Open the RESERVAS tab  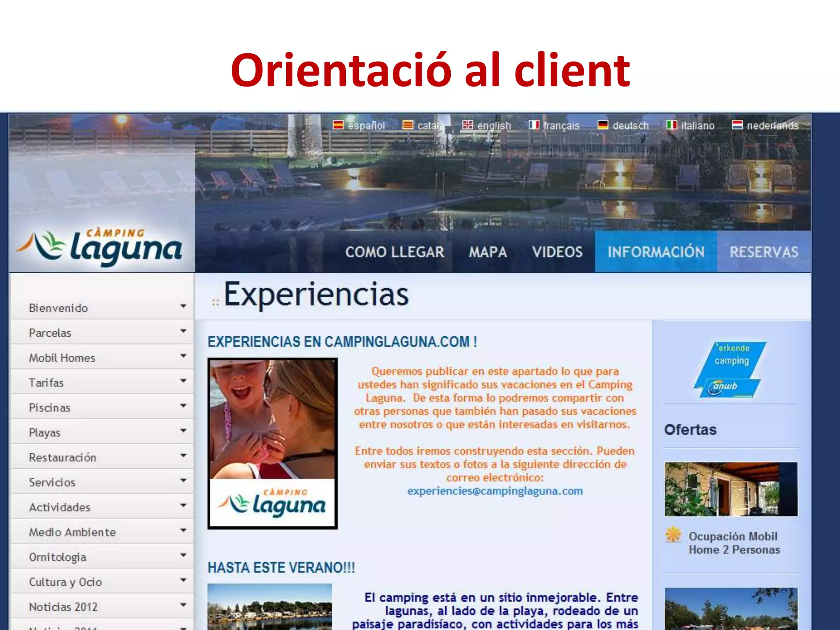pyautogui.click(x=764, y=252)
